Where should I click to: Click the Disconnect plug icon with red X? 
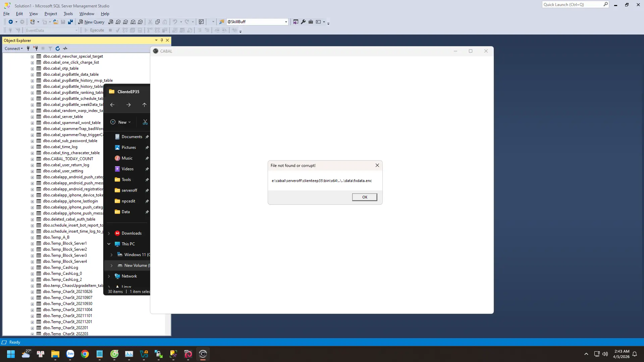pyautogui.click(x=36, y=49)
